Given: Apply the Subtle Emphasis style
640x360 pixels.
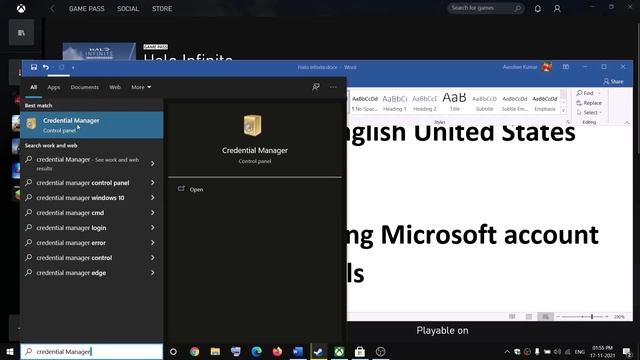Looking at the screenshot, I should [515, 103].
